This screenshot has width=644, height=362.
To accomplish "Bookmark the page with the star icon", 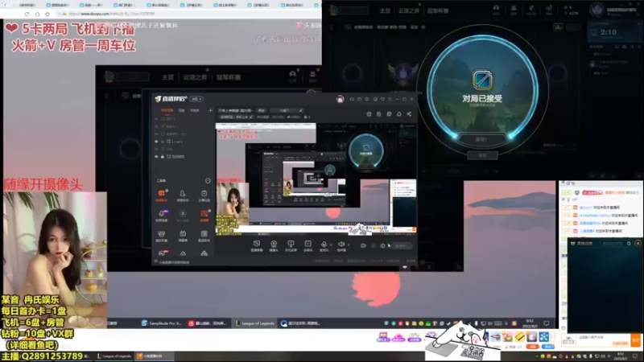I will point(47,14).
